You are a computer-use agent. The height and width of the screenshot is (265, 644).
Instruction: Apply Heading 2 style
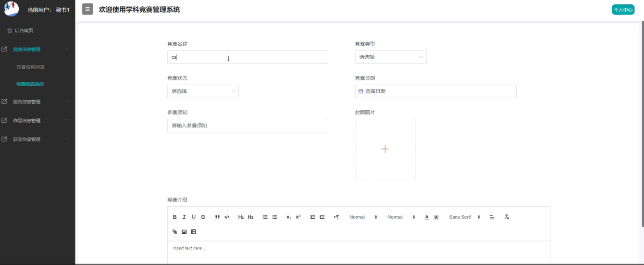(x=250, y=217)
